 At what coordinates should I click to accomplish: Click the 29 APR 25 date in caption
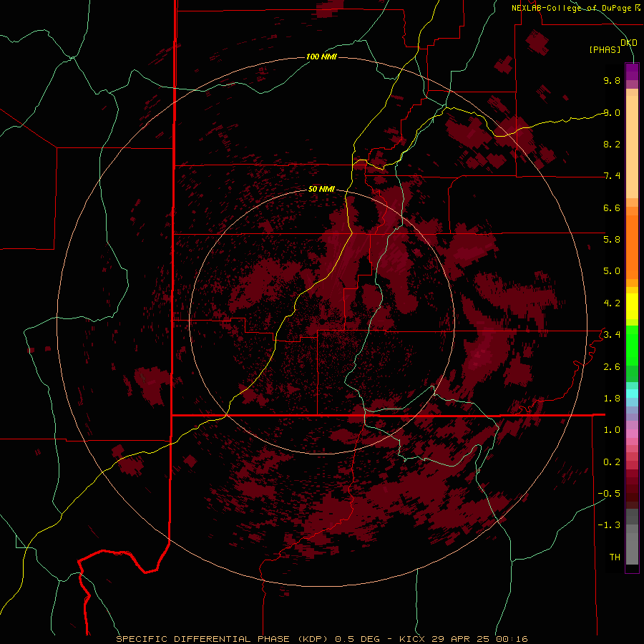point(459,639)
